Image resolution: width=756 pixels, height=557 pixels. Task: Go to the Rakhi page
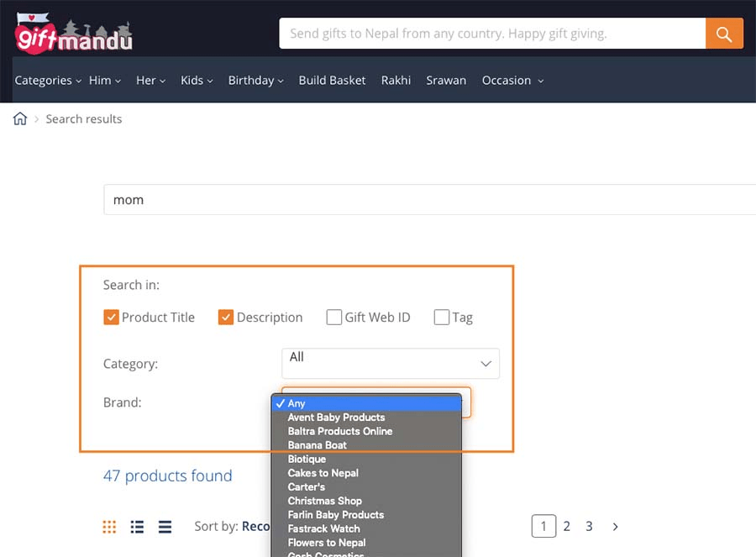click(396, 80)
